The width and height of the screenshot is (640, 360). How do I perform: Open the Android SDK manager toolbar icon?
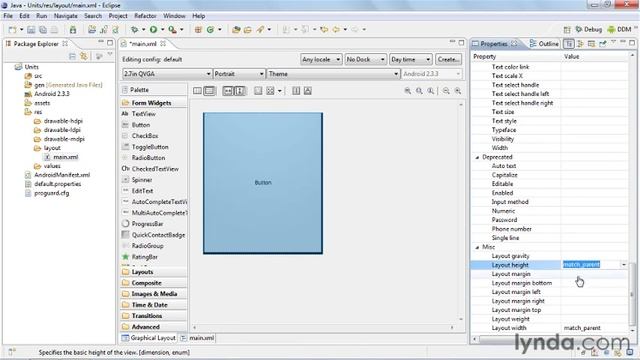tap(73, 29)
